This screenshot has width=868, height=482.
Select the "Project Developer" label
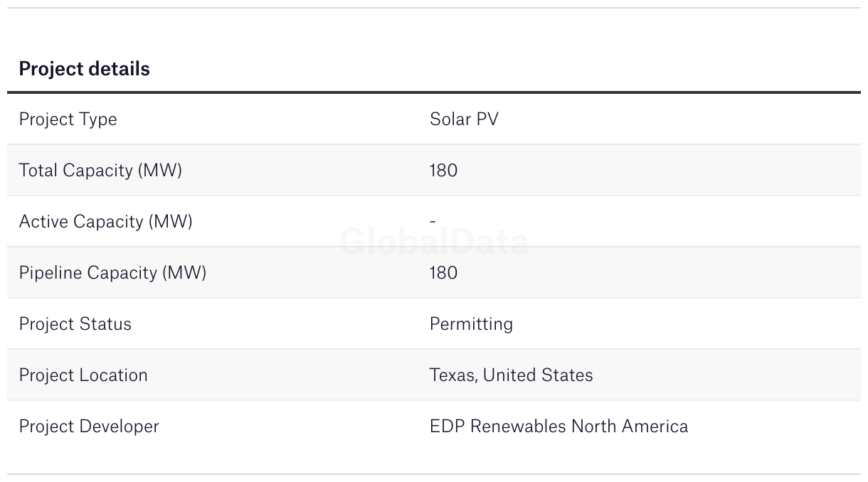(89, 427)
